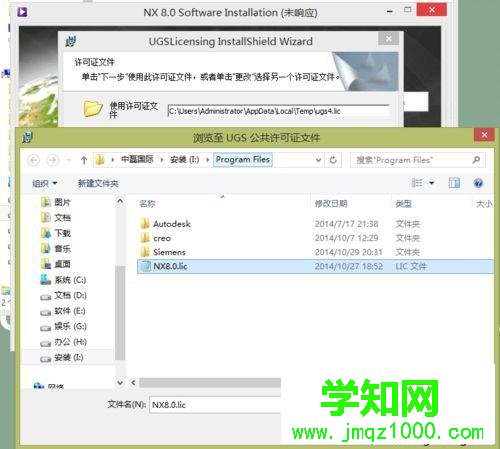Toggle the preview pane icon
The image size is (500, 449).
coord(454,183)
